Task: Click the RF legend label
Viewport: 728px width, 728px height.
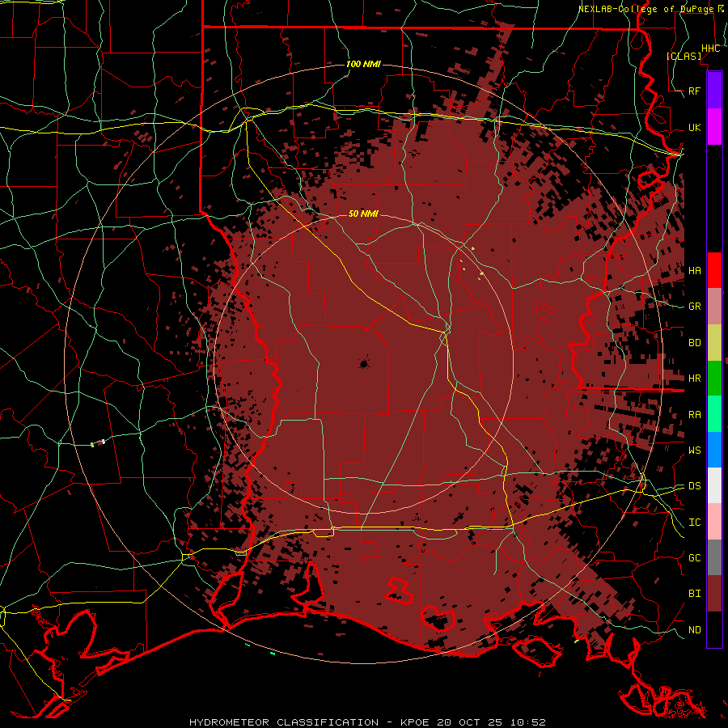Action: click(695, 91)
